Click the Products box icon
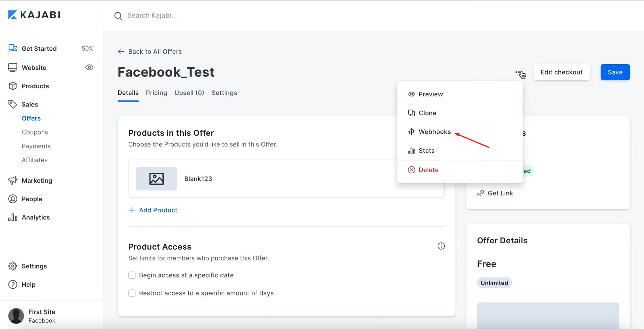Screen dimensions: 644x329 (13, 86)
